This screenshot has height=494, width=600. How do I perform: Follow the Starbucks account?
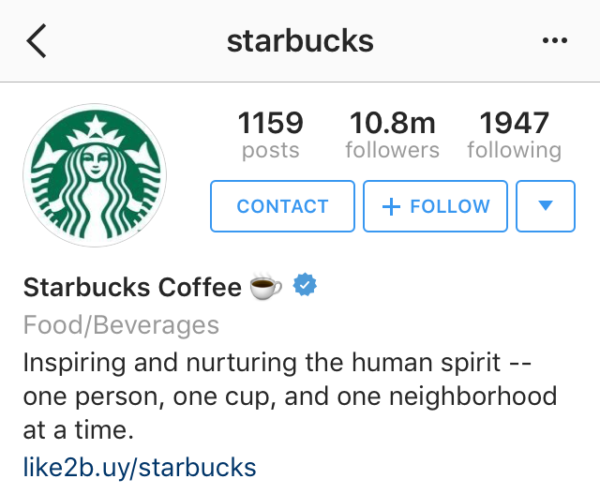(435, 206)
